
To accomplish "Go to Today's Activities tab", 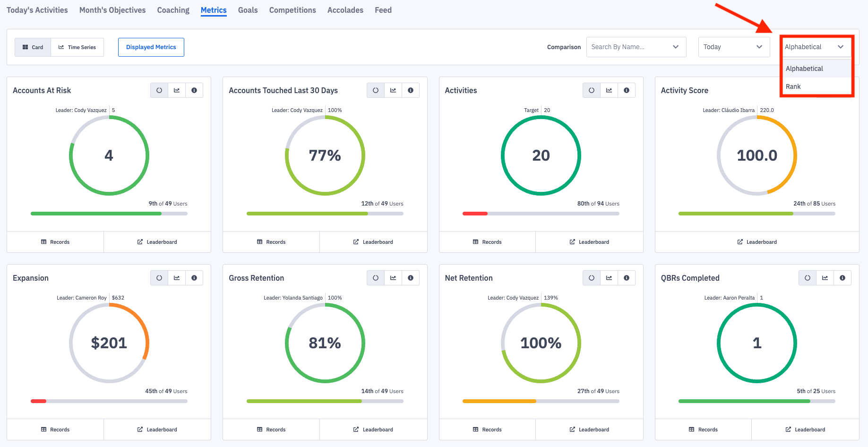I will pos(37,10).
